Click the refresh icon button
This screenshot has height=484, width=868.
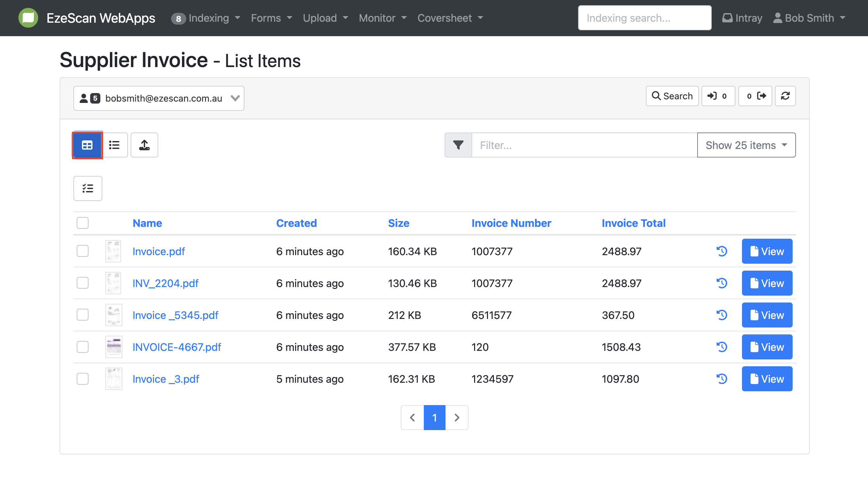point(785,96)
